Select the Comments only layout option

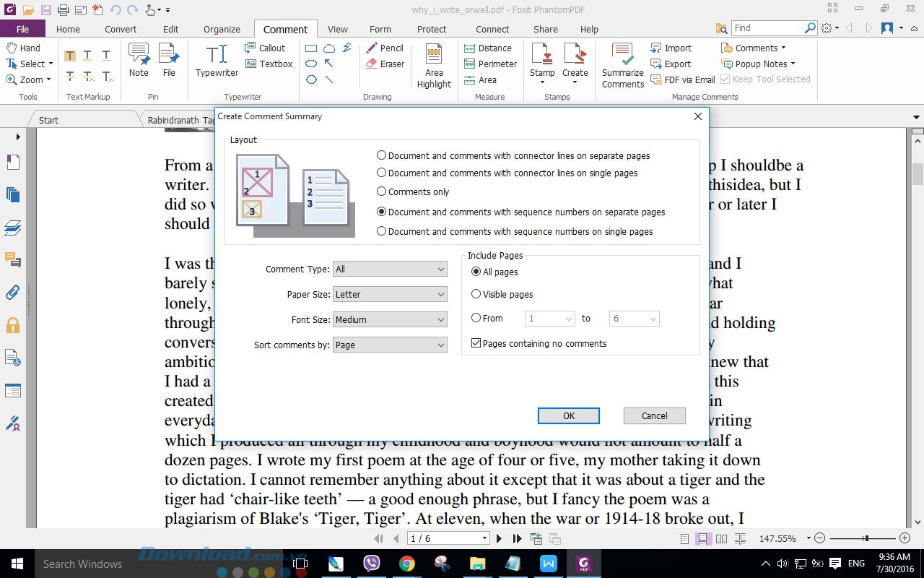(382, 191)
